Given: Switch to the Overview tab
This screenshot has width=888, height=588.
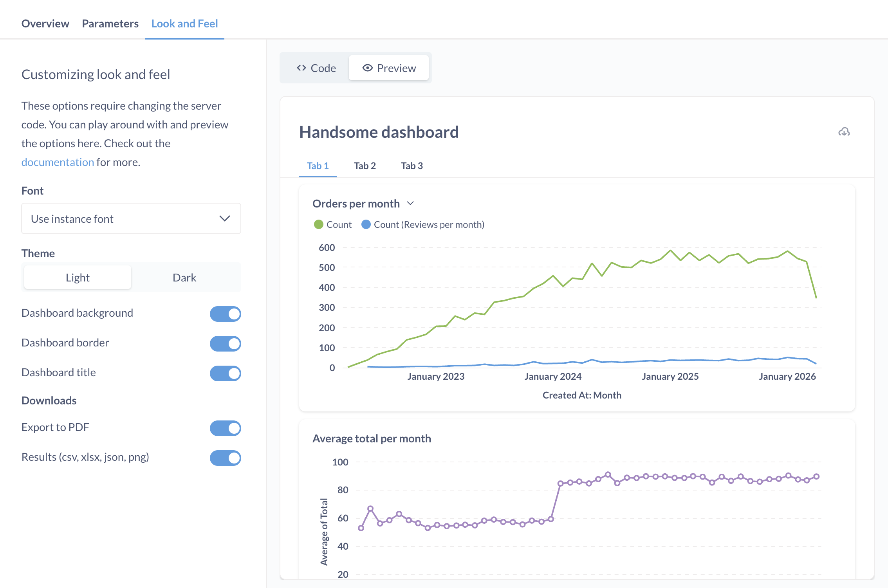Looking at the screenshot, I should point(45,23).
